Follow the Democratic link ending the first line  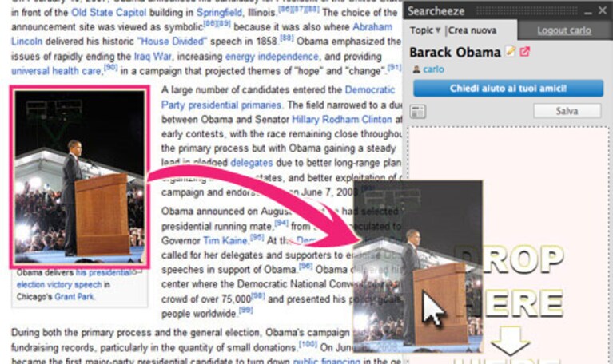[370, 90]
